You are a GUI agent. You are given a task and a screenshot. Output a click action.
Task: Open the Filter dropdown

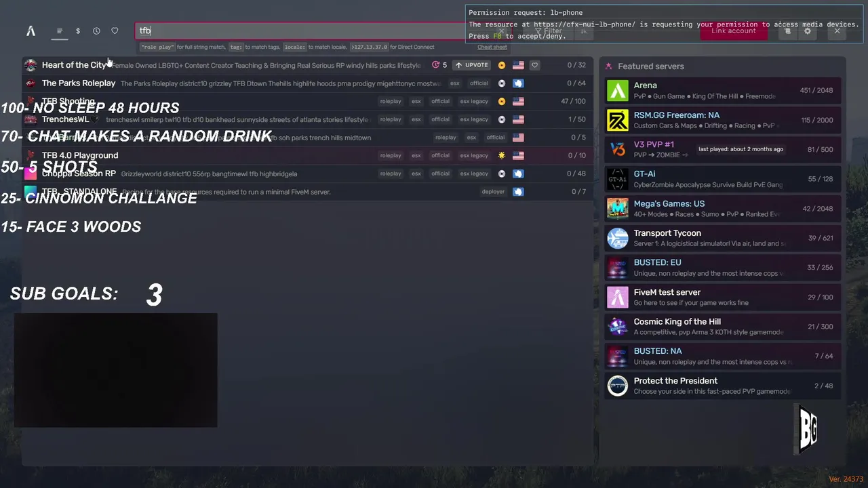point(549,30)
